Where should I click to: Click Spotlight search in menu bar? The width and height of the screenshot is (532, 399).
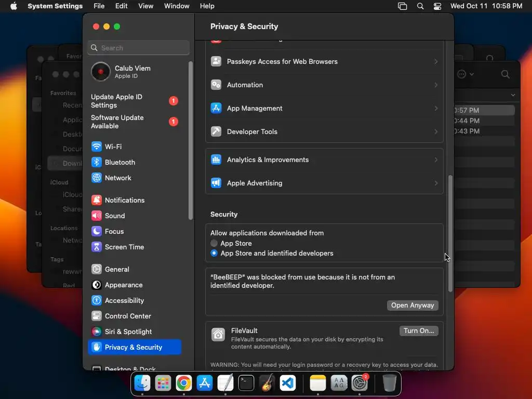(420, 6)
